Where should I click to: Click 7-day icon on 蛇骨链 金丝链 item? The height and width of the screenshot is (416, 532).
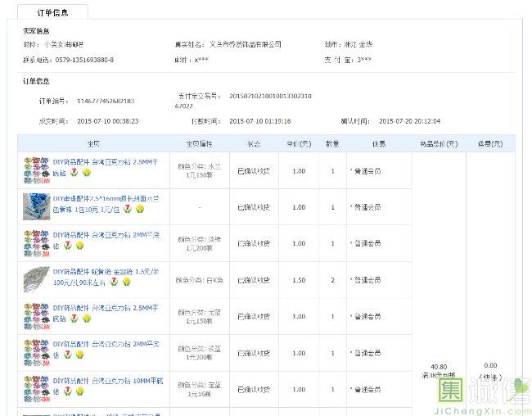pos(114,282)
